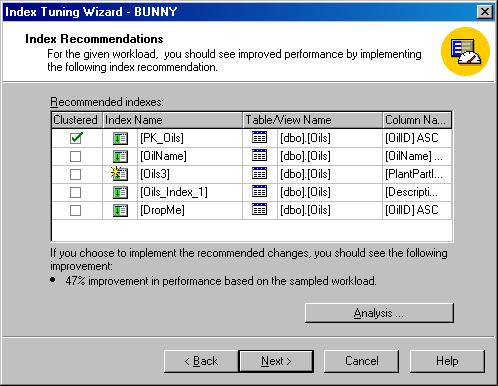
Task: Select the [OilName] index name
Action: (x=163, y=156)
